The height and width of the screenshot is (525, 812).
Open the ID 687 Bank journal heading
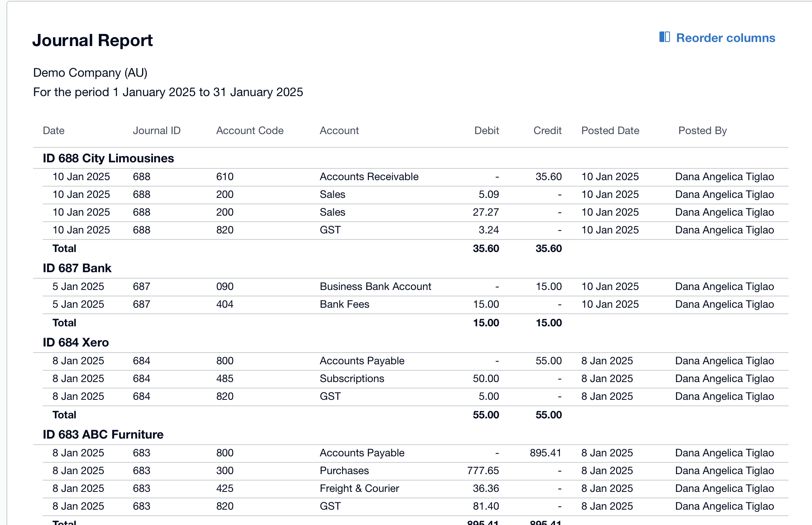click(77, 268)
